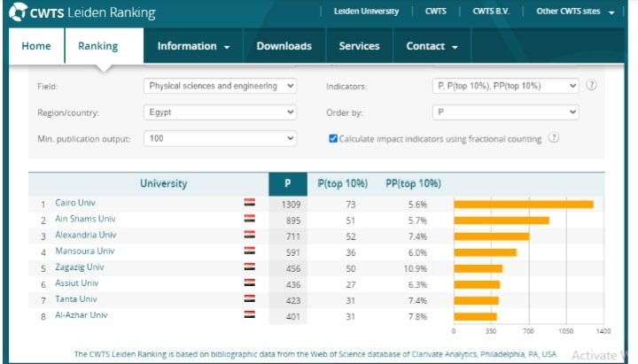The height and width of the screenshot is (364, 638).
Task: Open Cairo Univ link
Action: (75, 203)
